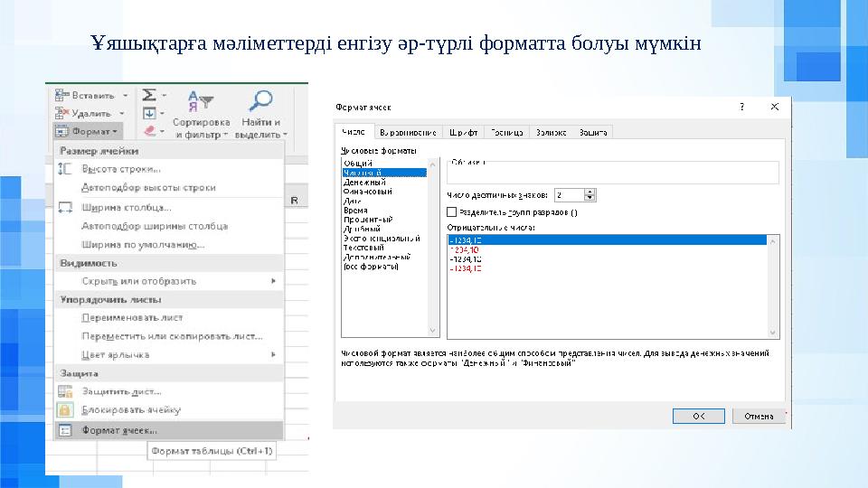
Task: Click the column width icon
Action: [65, 208]
